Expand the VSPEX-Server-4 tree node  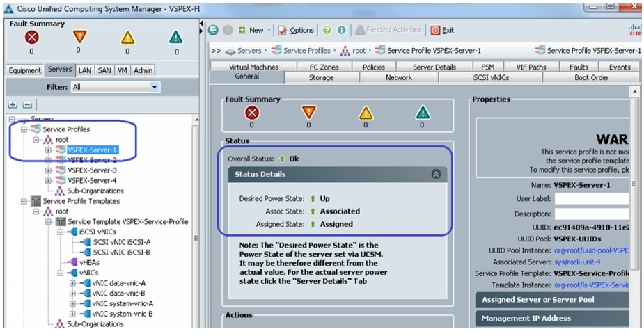(48, 180)
